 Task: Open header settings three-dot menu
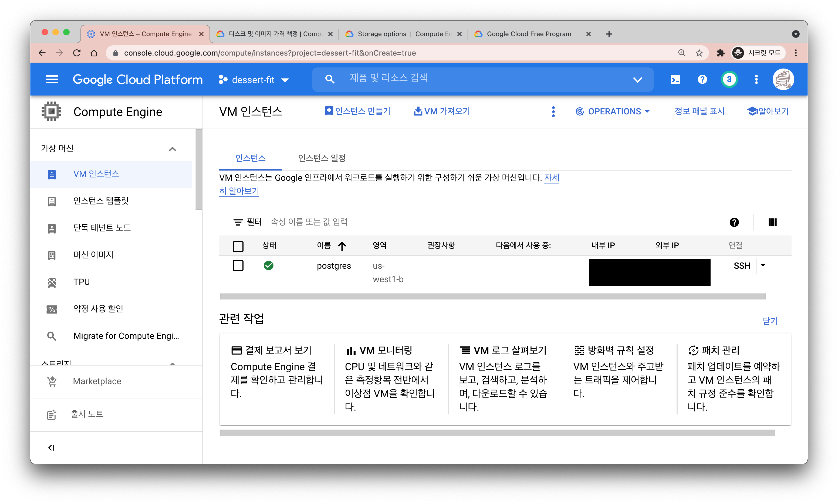tap(756, 80)
